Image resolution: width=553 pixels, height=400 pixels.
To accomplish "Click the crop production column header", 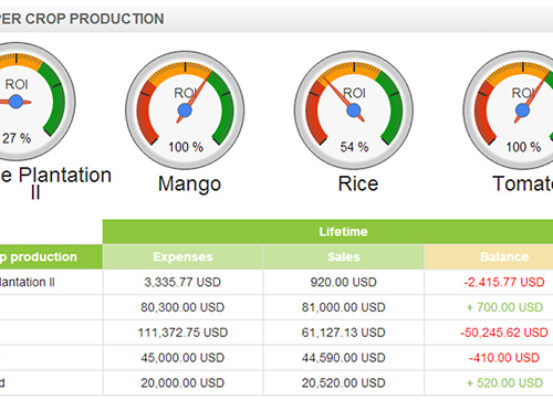I will coord(51,257).
